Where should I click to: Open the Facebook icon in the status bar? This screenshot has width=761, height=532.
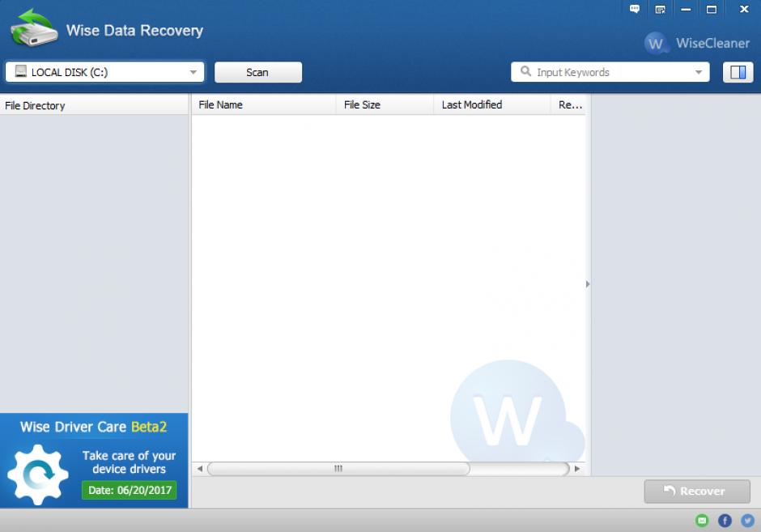coord(725,521)
